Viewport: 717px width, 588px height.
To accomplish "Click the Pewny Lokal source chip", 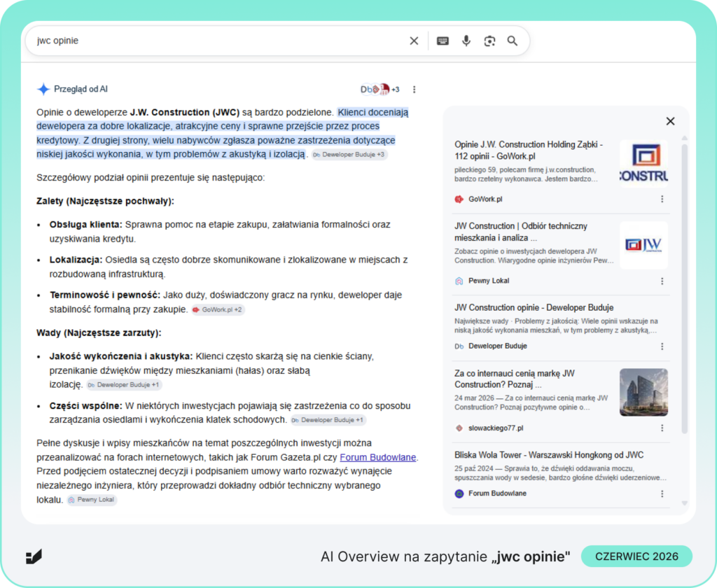I will tap(92, 500).
